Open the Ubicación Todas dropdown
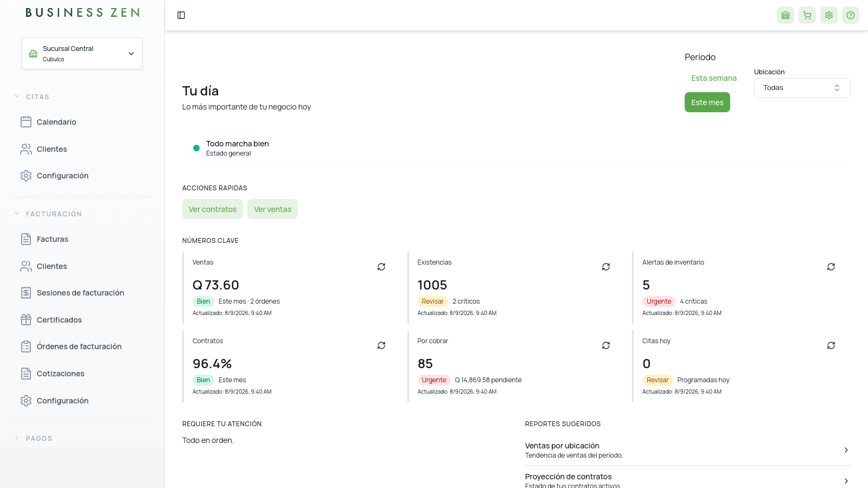The image size is (868, 488). tap(802, 88)
